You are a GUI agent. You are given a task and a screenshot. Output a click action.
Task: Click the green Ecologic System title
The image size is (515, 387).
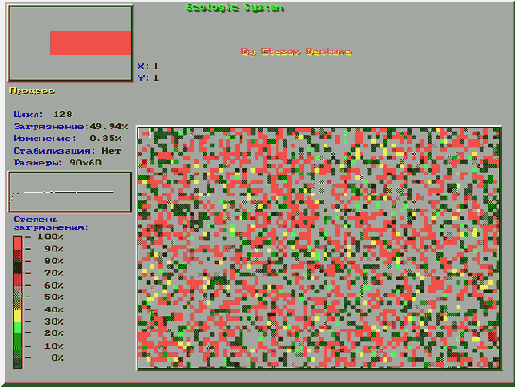[234, 7]
